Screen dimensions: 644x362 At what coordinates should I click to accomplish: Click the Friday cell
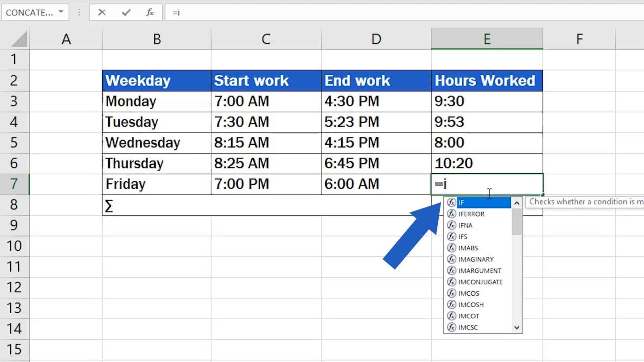pos(157,184)
